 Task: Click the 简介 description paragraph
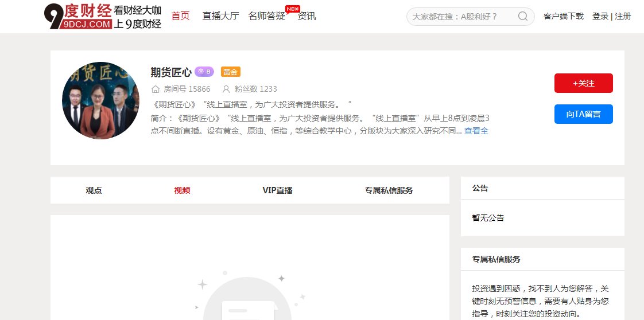[320, 124]
